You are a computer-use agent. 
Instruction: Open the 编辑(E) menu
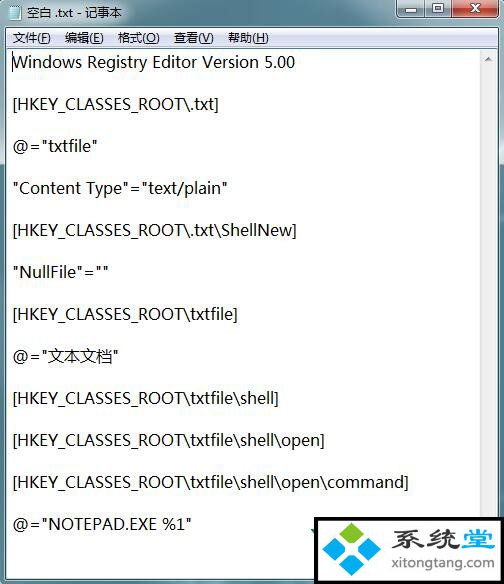click(84, 38)
